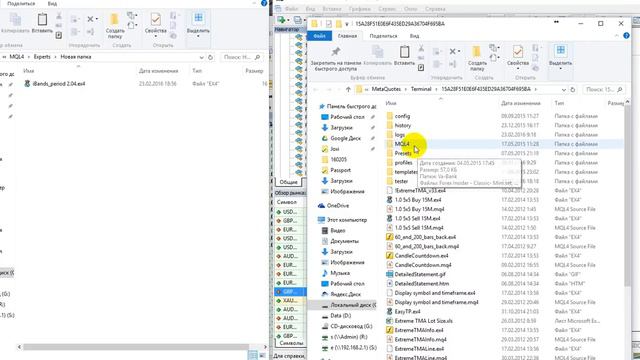This screenshot has width=640, height=360.
Task: Click Terminal breadcrumb in right Explorer address bar
Action: (x=421, y=89)
